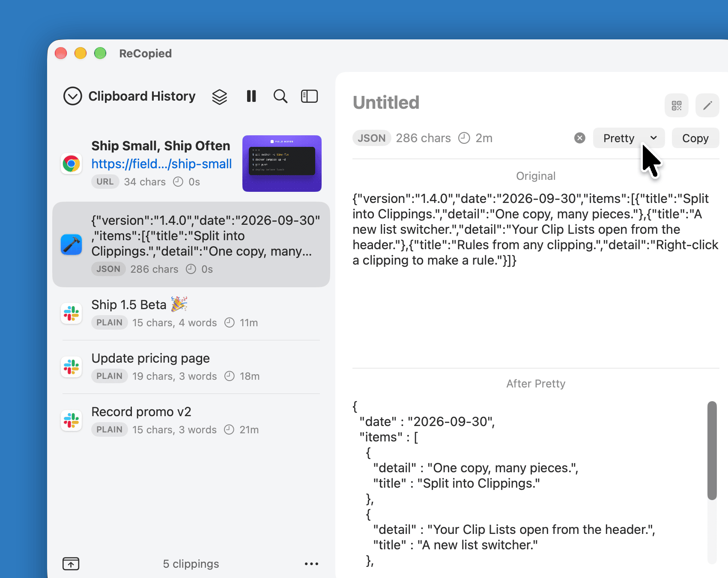Viewport: 728px width, 578px height.
Task: Click the Copy button
Action: pyautogui.click(x=695, y=138)
